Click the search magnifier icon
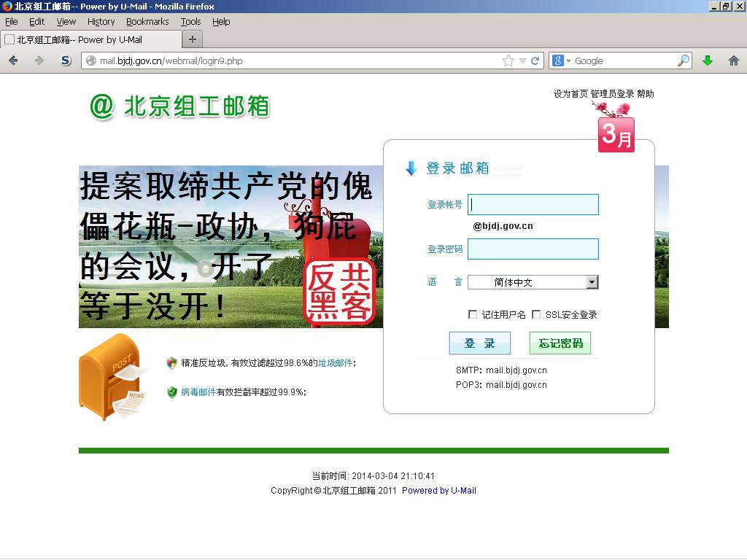Screen dimensions: 747x560 (683, 61)
